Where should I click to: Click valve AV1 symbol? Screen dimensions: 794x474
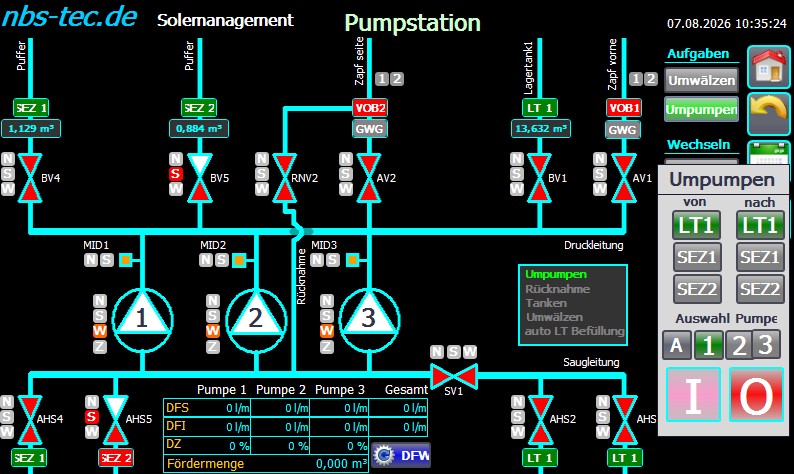[x=624, y=178]
